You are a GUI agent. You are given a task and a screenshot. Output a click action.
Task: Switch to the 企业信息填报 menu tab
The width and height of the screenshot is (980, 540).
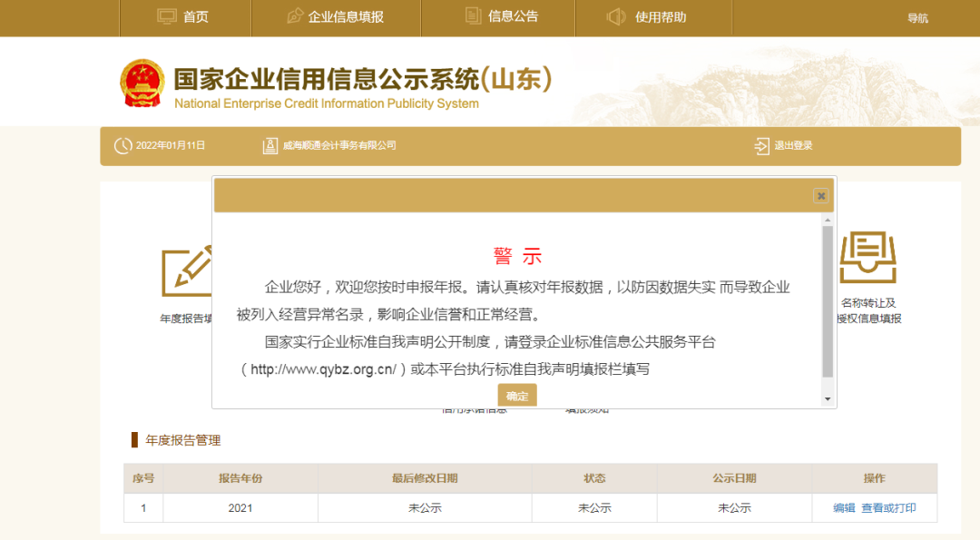pos(336,17)
